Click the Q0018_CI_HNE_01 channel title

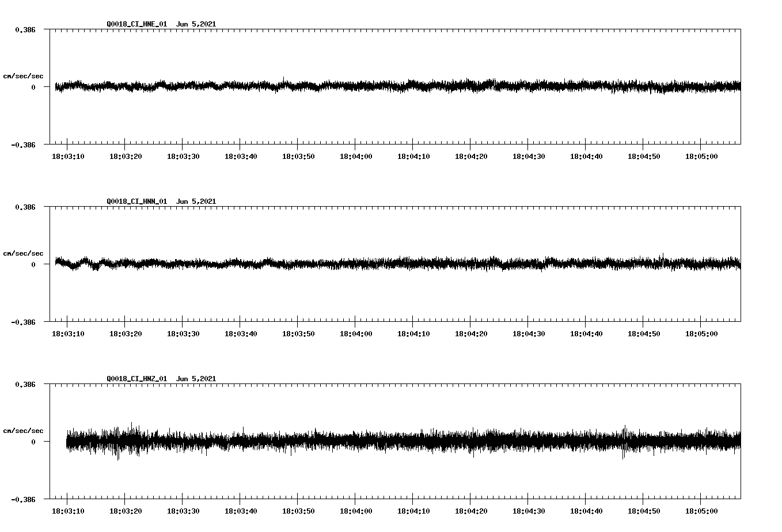[137, 24]
